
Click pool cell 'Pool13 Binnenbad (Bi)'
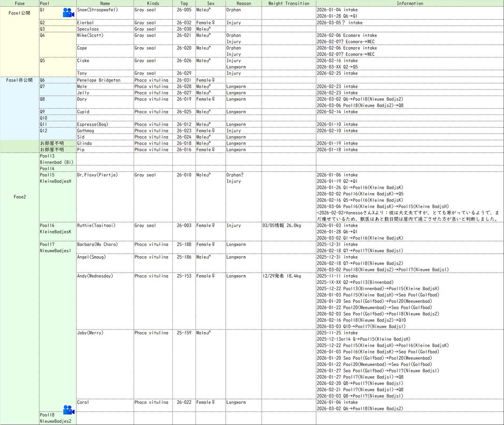(58, 159)
